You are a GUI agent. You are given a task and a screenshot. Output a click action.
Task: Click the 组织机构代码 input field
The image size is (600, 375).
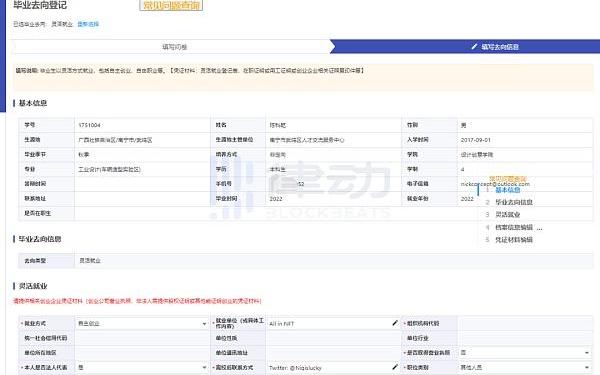click(x=525, y=323)
